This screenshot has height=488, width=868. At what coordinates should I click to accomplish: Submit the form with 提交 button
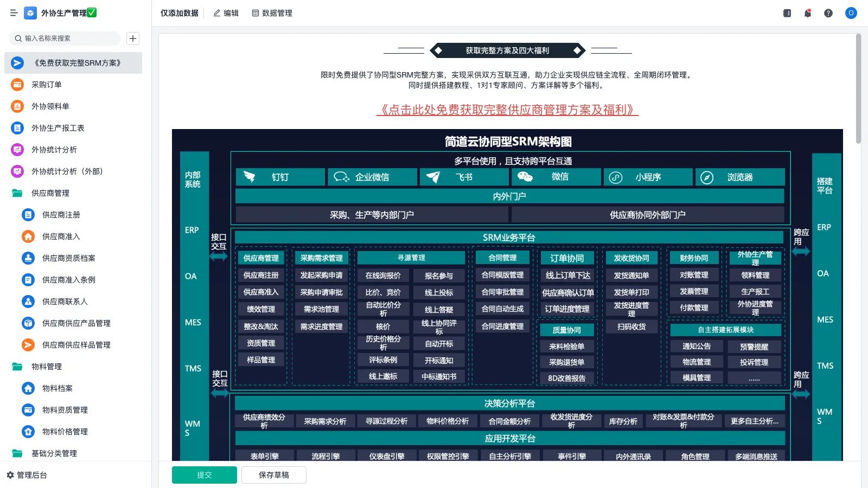coord(204,474)
